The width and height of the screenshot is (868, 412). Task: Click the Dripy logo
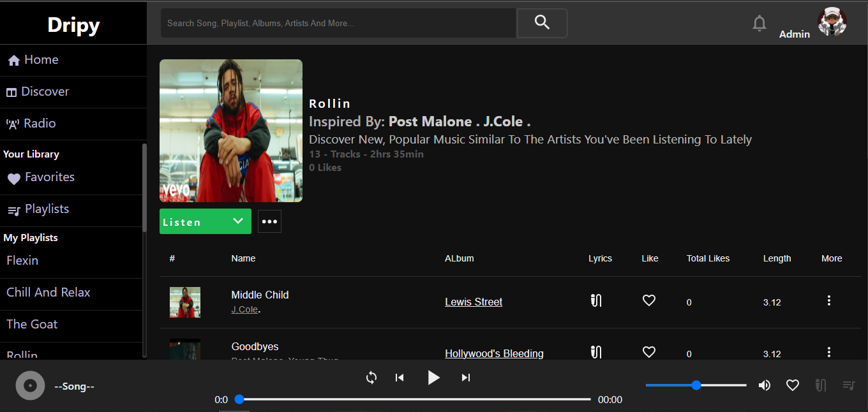pos(73,24)
